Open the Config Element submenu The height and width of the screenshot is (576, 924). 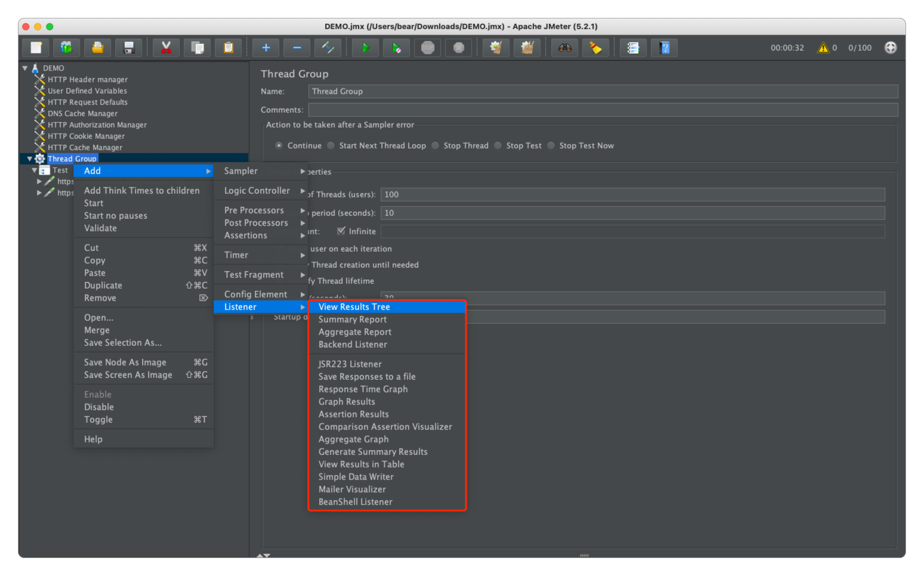pyautogui.click(x=261, y=295)
